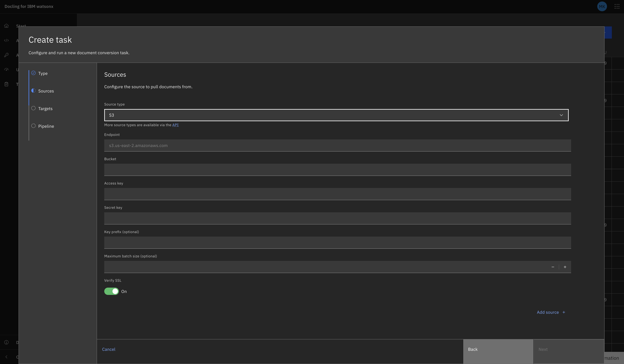Click the Back button

498,351
